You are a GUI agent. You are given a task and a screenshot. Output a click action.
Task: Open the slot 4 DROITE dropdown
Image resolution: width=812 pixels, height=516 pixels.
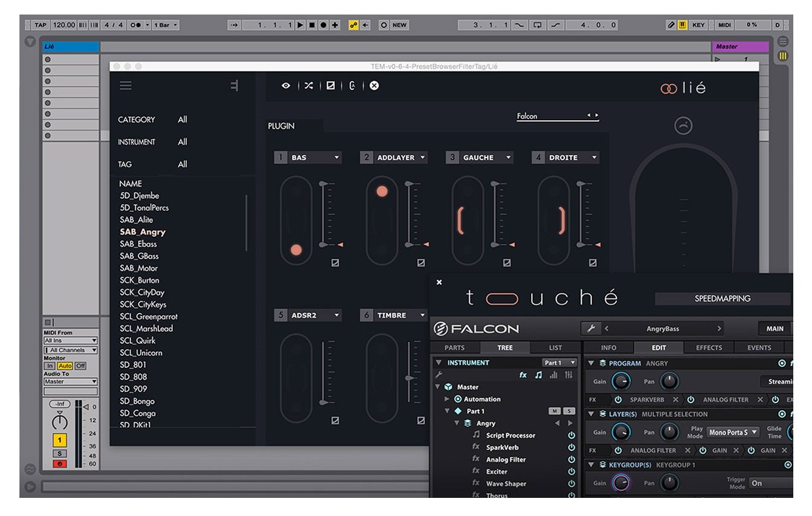pos(566,158)
